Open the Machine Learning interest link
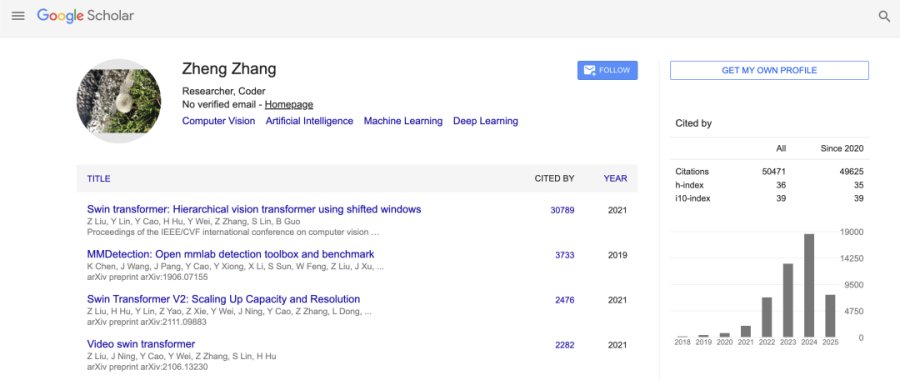The image size is (900, 380). pyautogui.click(x=403, y=121)
